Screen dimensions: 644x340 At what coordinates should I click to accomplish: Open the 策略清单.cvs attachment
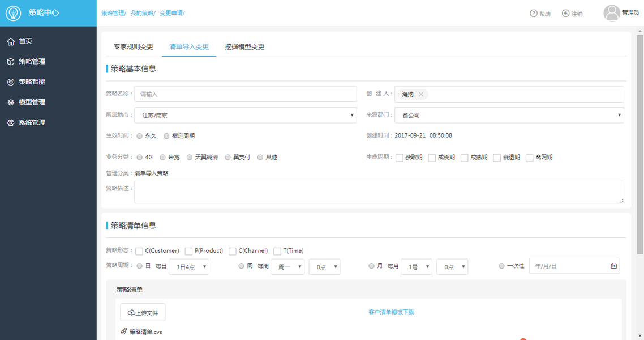tap(146, 331)
